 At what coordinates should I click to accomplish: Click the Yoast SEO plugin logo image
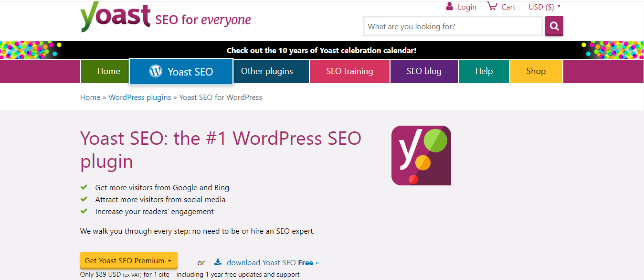pyautogui.click(x=421, y=155)
